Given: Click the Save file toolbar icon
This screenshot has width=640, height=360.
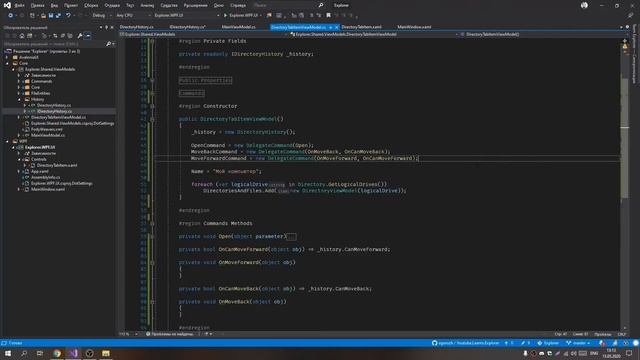Looking at the screenshot, I should (x=51, y=16).
